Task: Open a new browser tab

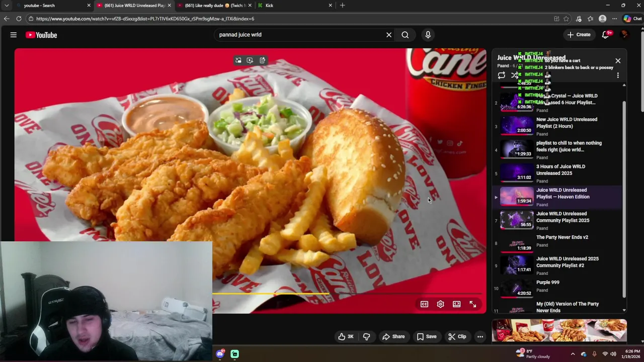Action: (343, 6)
